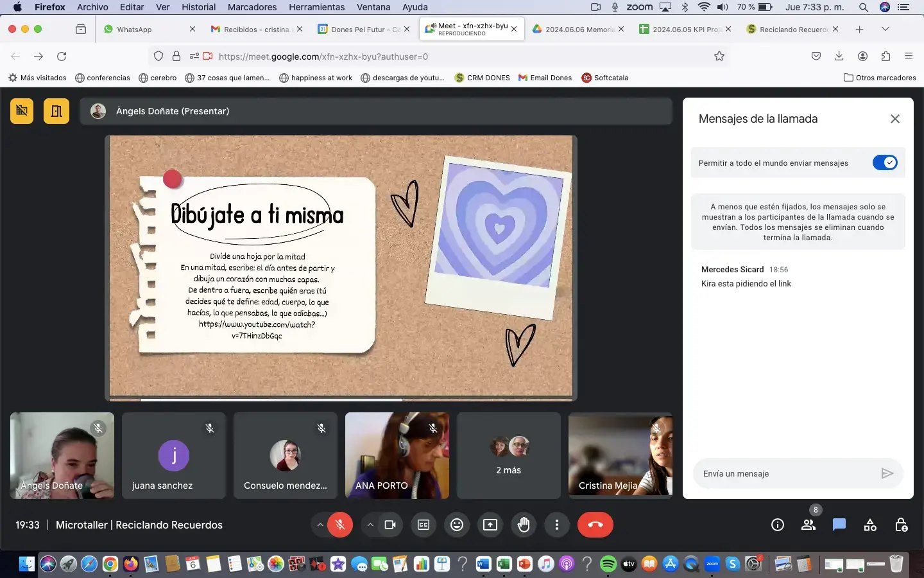924x578 pixels.
Task: Raise hand in the meeting
Action: 524,525
